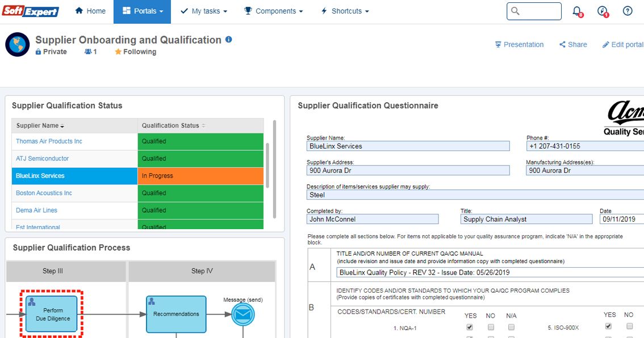Click the Qualified status for Boston Acoustics
Image resolution: width=644 pixels, height=338 pixels.
point(200,193)
